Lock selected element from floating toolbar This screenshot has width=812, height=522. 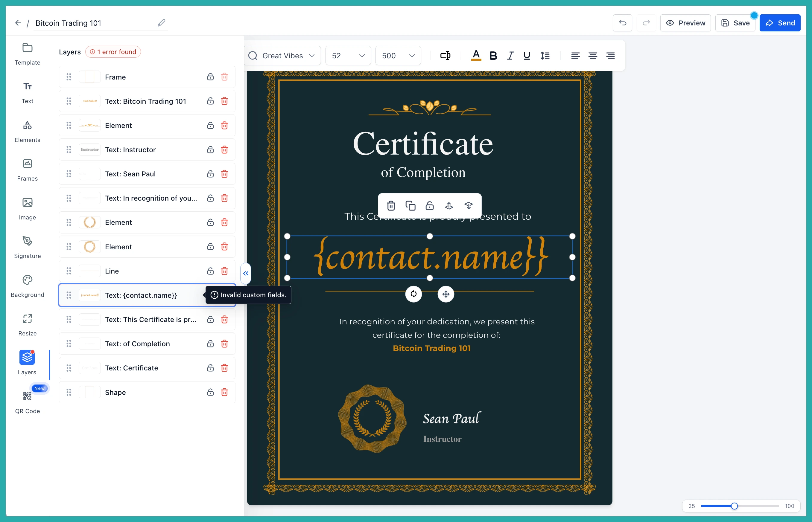point(429,206)
